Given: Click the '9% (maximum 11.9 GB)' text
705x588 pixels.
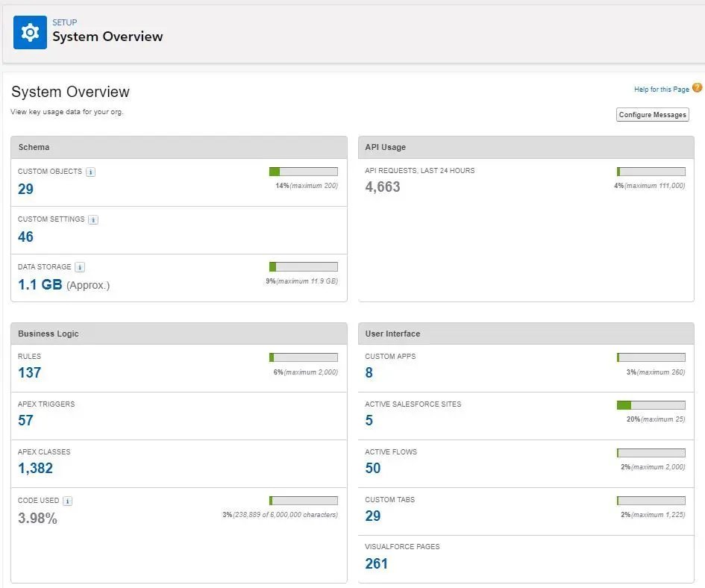Looking at the screenshot, I should 301,281.
